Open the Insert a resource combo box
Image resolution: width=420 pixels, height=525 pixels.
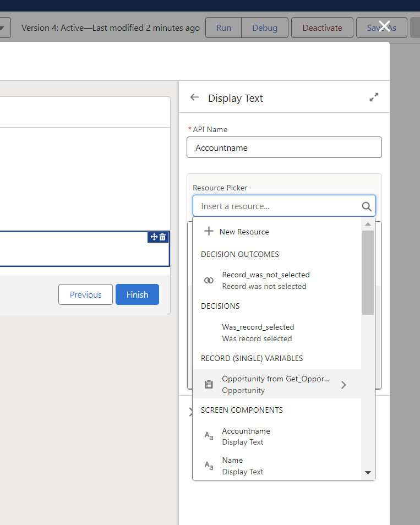pyautogui.click(x=284, y=206)
